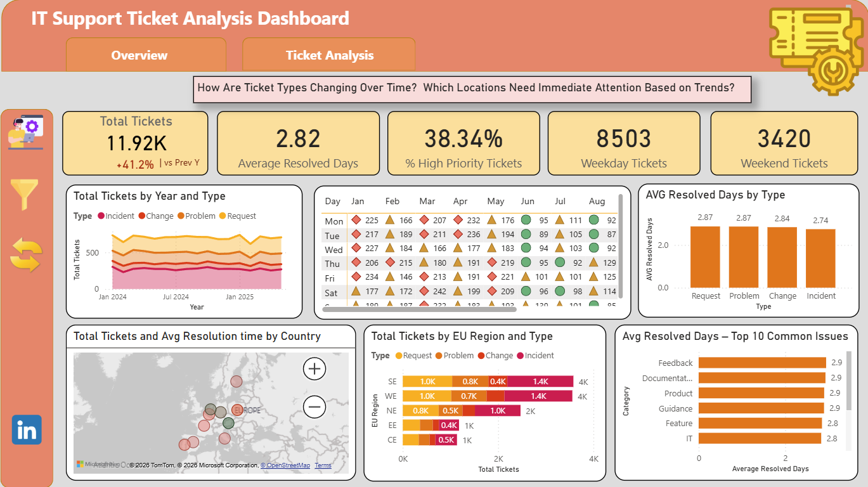Click the matrix vertical scrollbar
This screenshot has height=487, width=868.
click(x=620, y=246)
